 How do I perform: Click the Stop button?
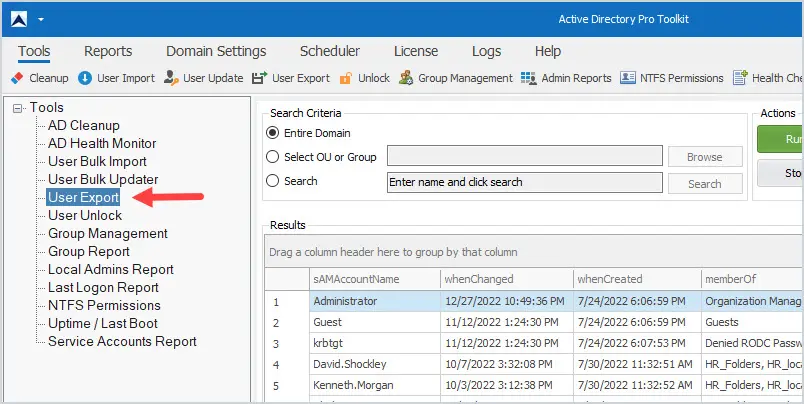click(780, 173)
